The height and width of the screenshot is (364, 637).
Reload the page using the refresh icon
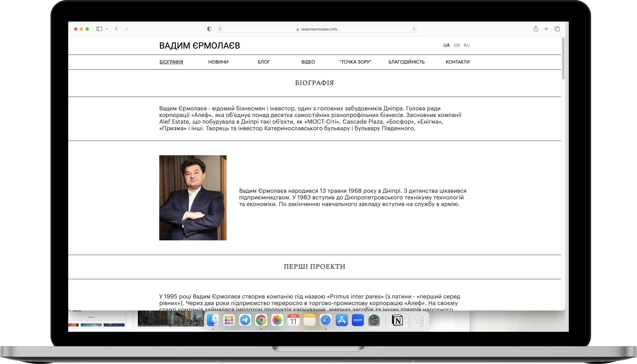click(x=413, y=29)
